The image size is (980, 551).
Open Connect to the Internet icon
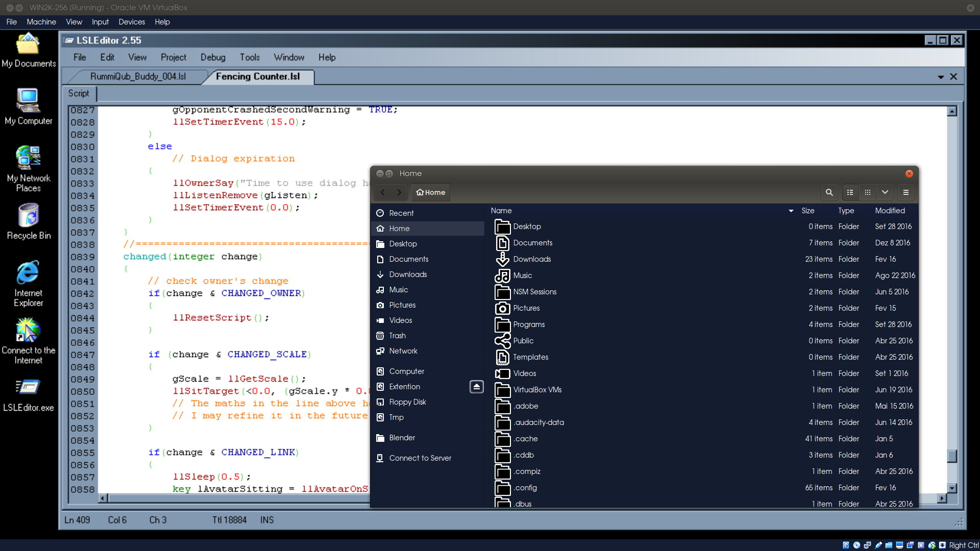(28, 341)
